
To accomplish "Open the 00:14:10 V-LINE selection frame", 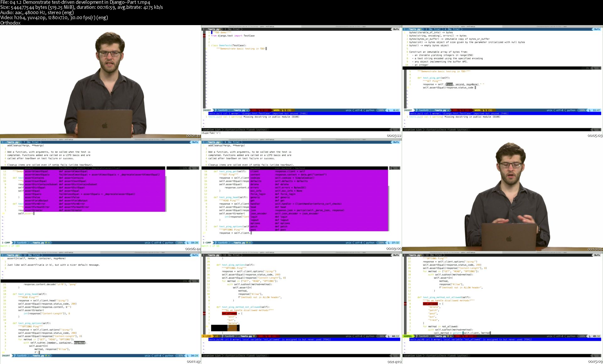I will tap(301, 308).
